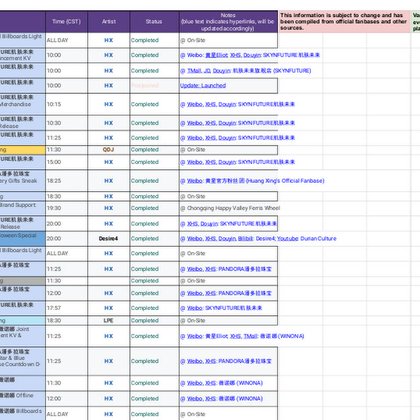
Task: Select the 10:15 time cell
Action: (x=66, y=104)
